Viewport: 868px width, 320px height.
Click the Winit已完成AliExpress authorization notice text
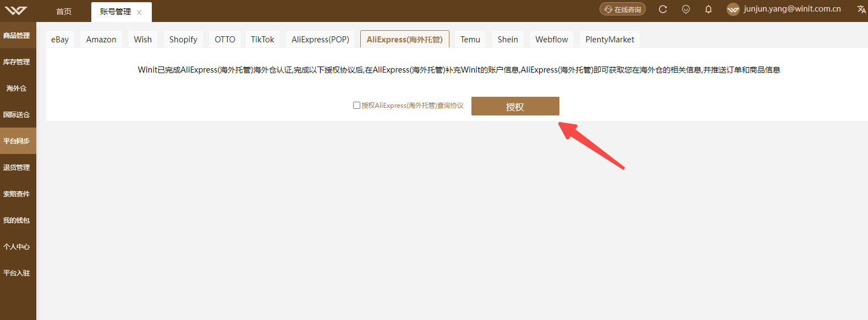(459, 70)
